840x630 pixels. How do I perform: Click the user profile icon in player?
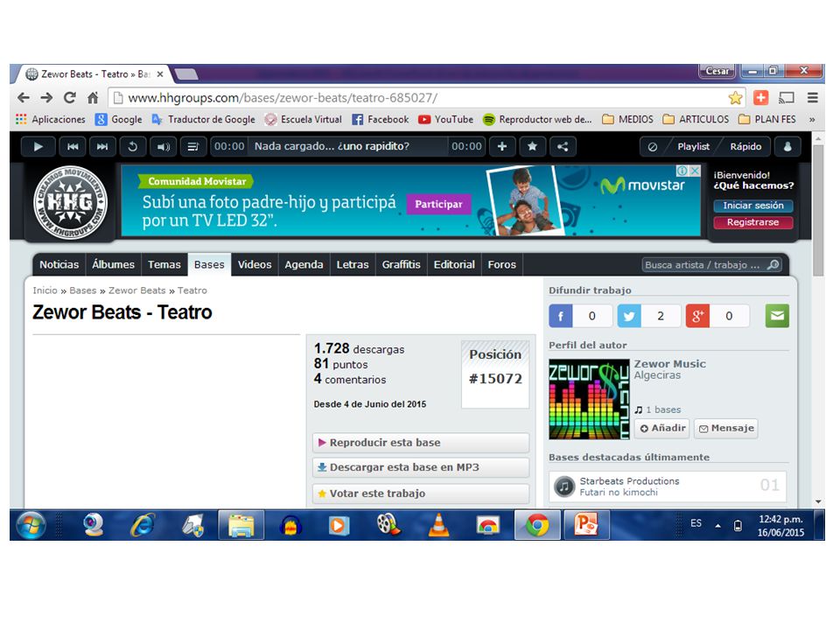pos(787,146)
